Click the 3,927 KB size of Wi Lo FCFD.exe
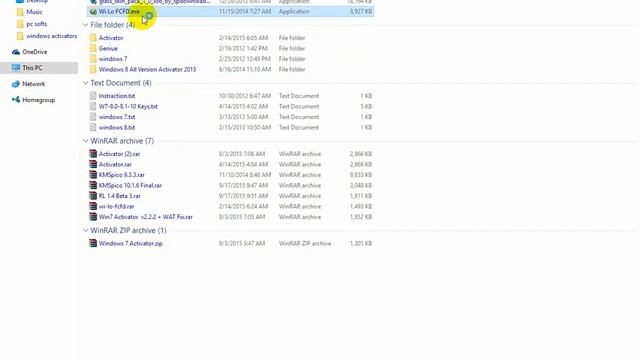640x360 pixels. click(361, 11)
